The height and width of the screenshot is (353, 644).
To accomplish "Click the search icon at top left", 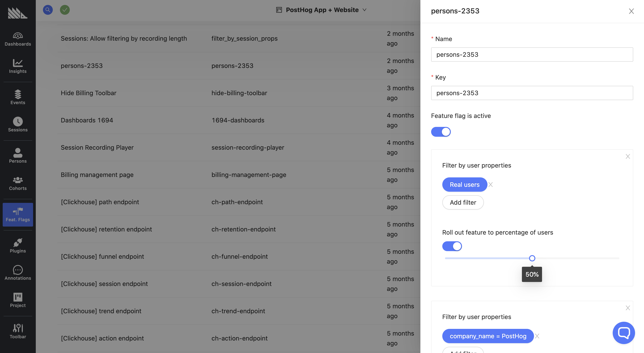I will 48,10.
